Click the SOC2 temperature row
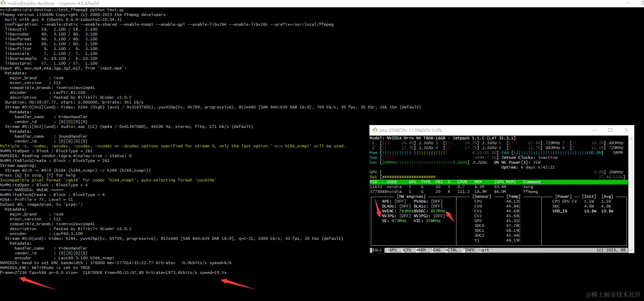Screen dimensions: 644x301 tap(498, 235)
